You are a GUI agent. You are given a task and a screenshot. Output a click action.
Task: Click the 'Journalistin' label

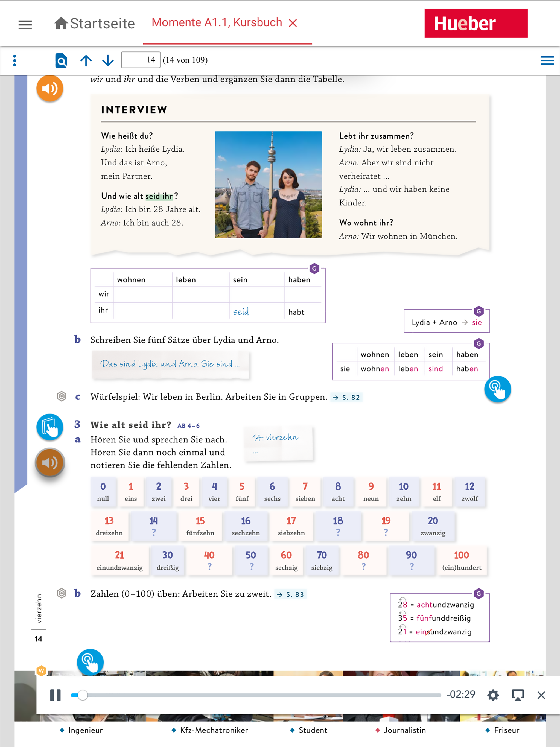[405, 730]
